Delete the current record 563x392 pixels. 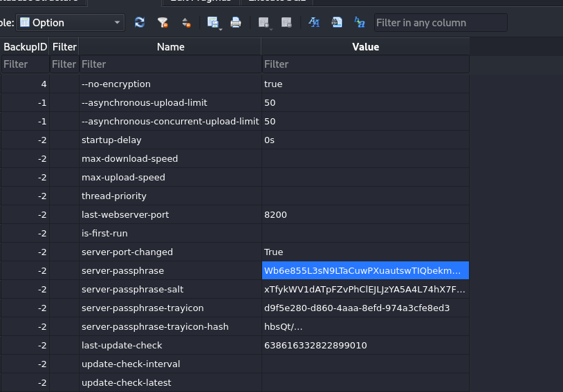point(286,23)
